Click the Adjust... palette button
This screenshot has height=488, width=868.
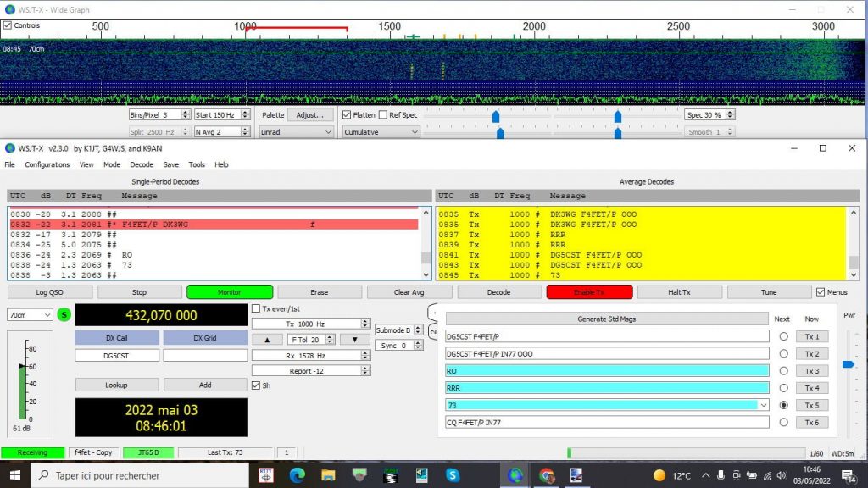(x=310, y=115)
